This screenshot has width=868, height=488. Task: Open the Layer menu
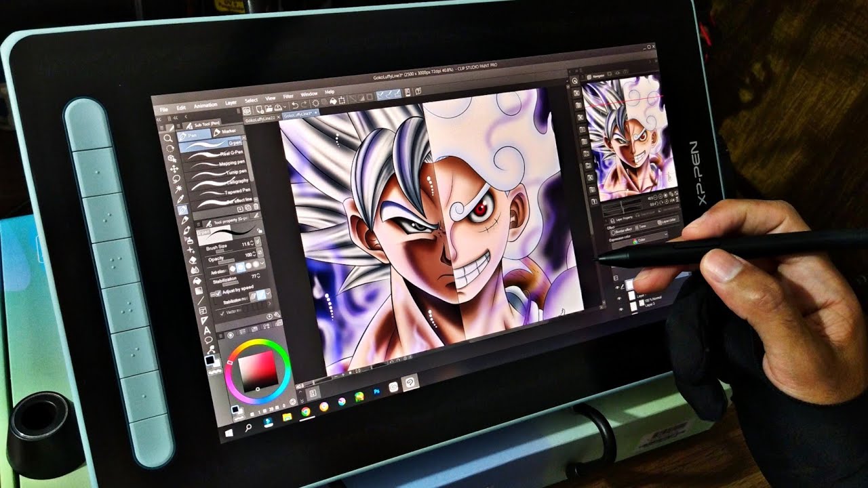click(231, 103)
